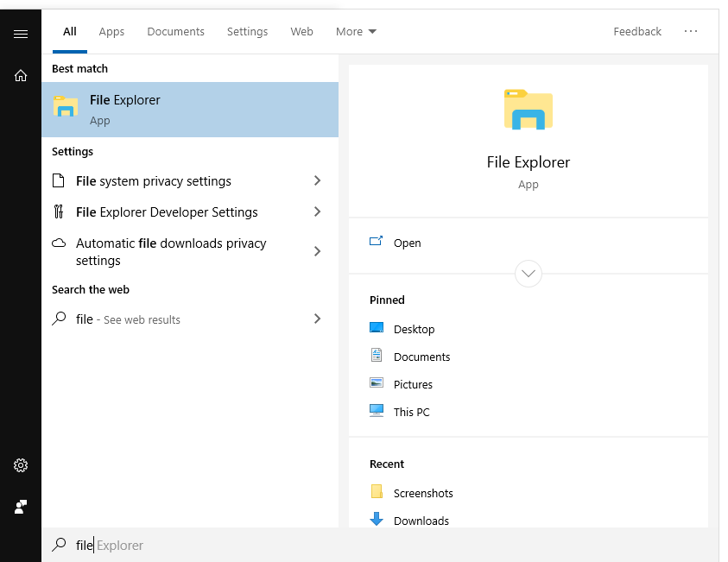
Task: Click the document icon beside File system privacy settings
Action: pyautogui.click(x=59, y=180)
